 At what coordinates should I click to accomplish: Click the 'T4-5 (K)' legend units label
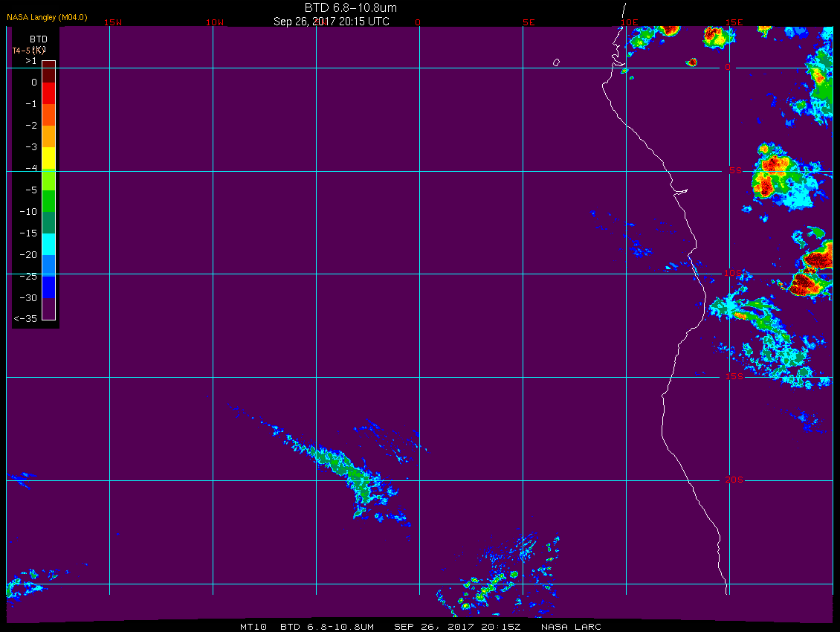(29, 51)
